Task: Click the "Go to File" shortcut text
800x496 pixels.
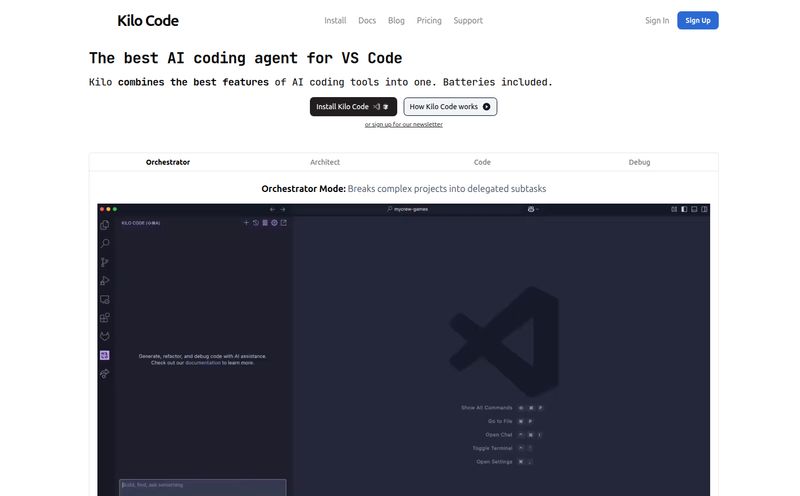Action: tap(500, 421)
